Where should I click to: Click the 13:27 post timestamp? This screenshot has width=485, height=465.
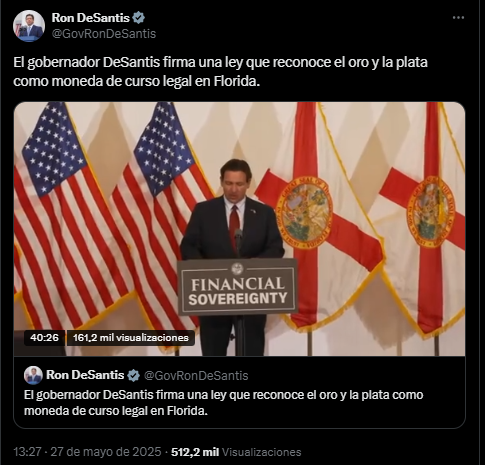[27, 452]
